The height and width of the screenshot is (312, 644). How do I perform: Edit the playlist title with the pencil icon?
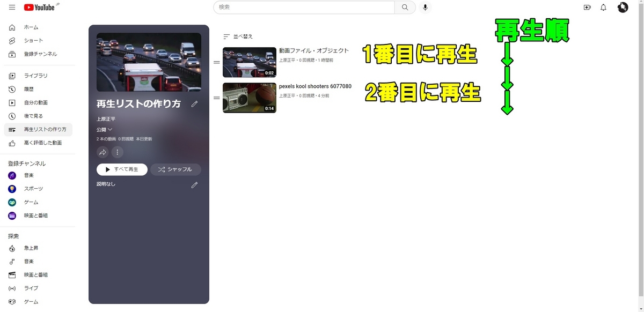194,104
